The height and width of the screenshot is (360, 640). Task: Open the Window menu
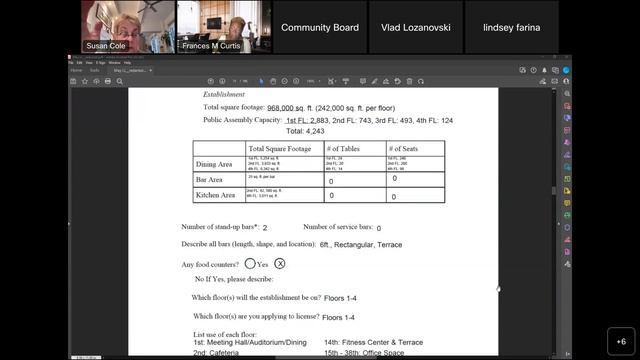tap(114, 63)
